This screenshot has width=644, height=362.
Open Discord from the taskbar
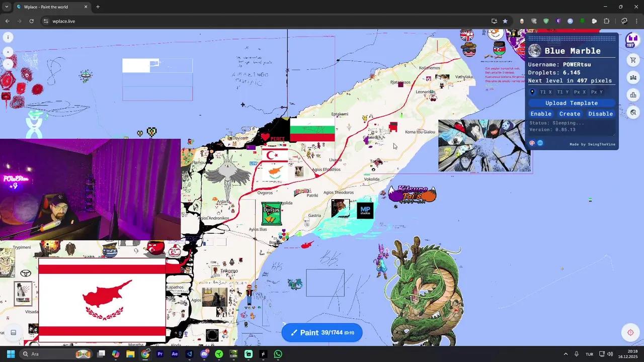[x=204, y=354]
